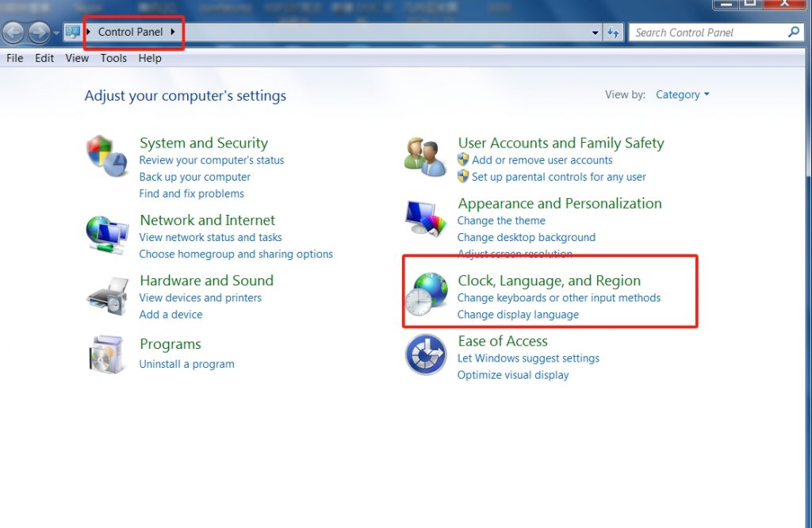Screen dimensions: 812x528
Task: Open the Help menu
Action: pos(150,58)
